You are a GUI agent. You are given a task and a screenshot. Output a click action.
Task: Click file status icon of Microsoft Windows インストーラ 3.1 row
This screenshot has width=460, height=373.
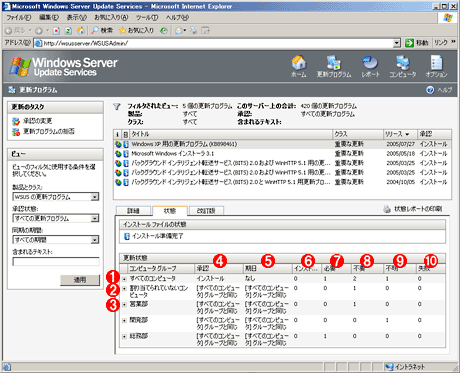point(126,154)
